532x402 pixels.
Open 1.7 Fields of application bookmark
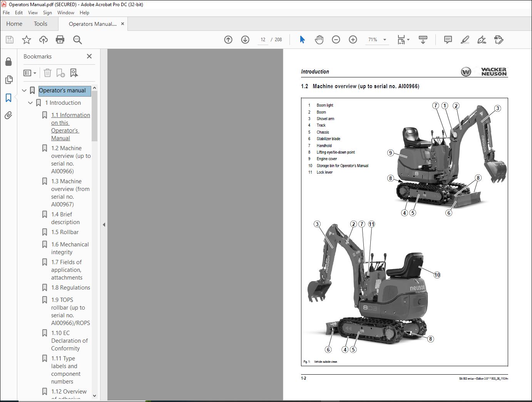point(67,270)
